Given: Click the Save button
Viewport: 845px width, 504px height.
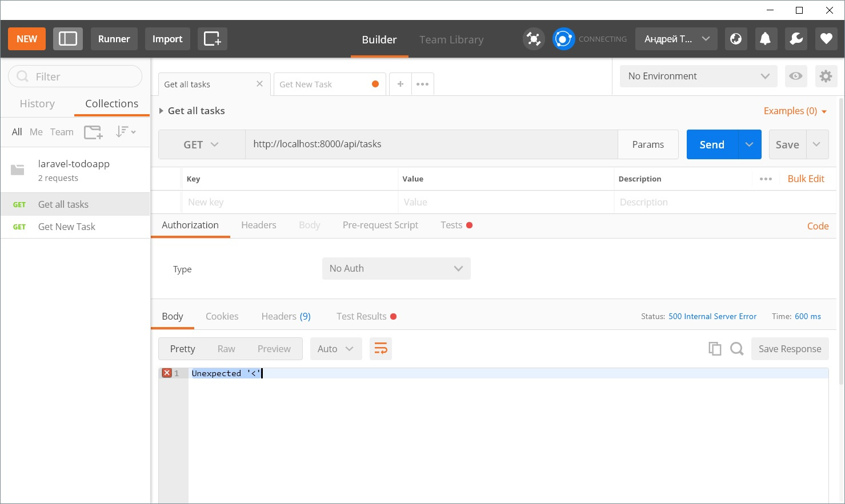Looking at the screenshot, I should point(787,144).
